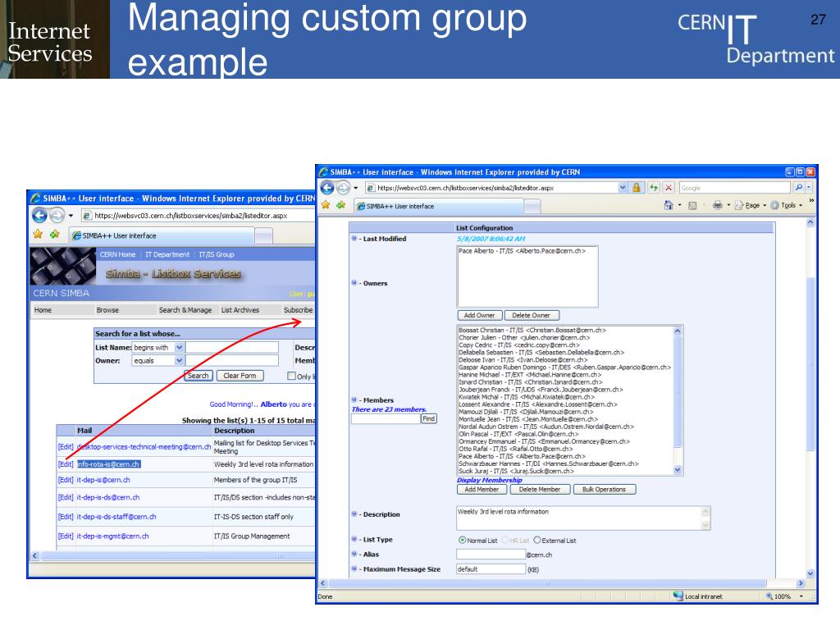This screenshot has width=840, height=630.
Task: Click the Delete Owner button
Action: click(x=531, y=315)
